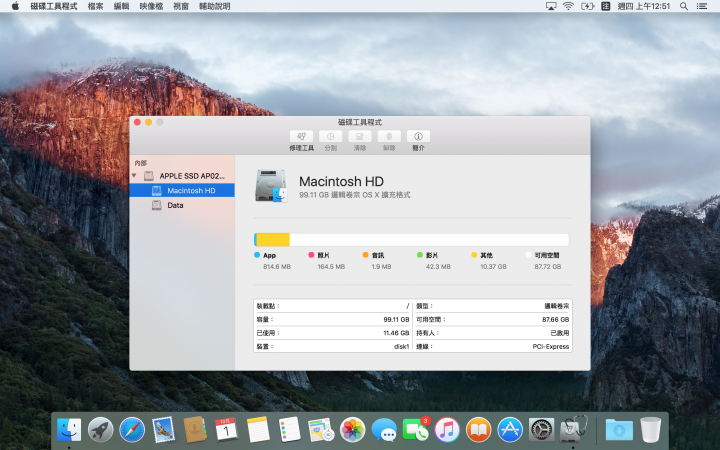Open the input method menu icon
Screen dimensions: 720x450
pyautogui.click(x=606, y=6)
